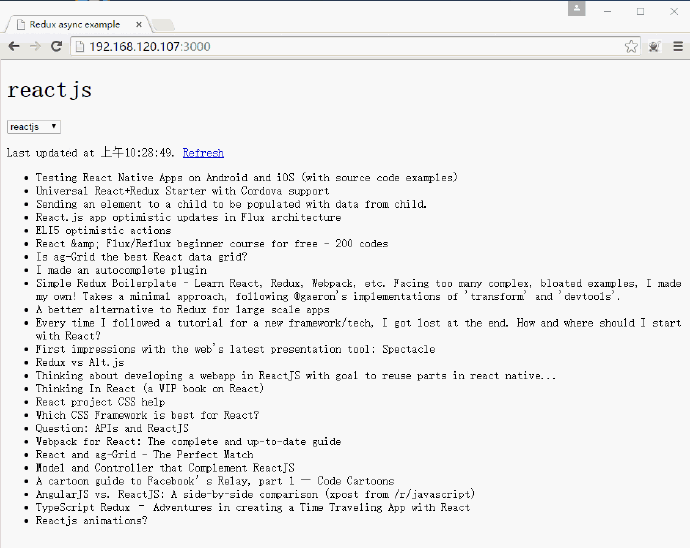Image resolution: width=690 pixels, height=548 pixels.
Task: Click 'Model and Controller that Complement ReactJS'
Action: (x=165, y=467)
